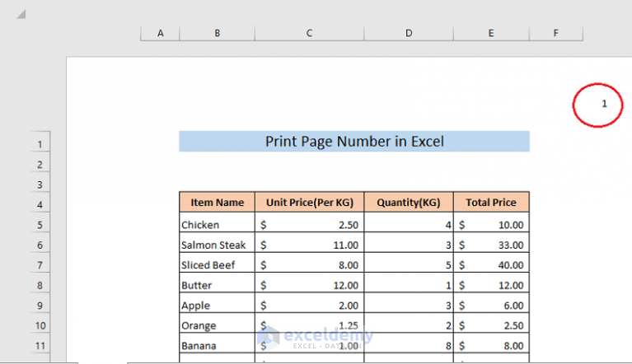632x364 pixels.
Task: Click Butter's quantity cell 1
Action: coord(409,282)
